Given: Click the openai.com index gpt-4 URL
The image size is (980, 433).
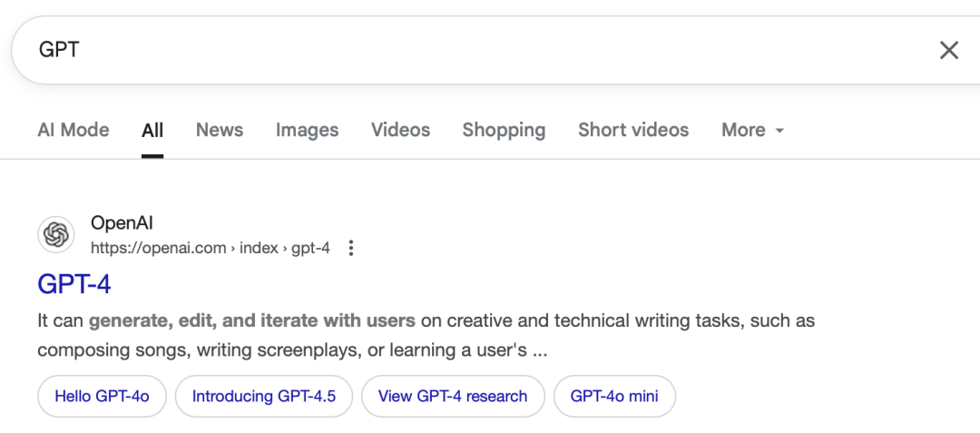Looking at the screenshot, I should point(210,248).
